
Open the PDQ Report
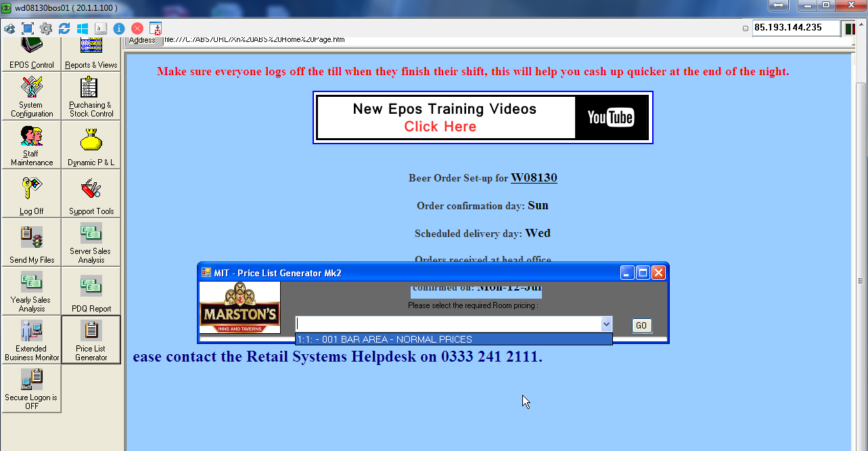pyautogui.click(x=91, y=291)
